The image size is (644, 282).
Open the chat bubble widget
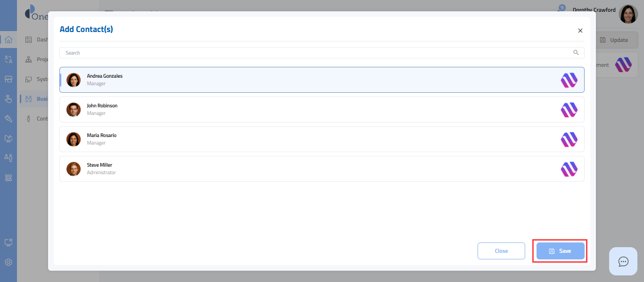623,261
